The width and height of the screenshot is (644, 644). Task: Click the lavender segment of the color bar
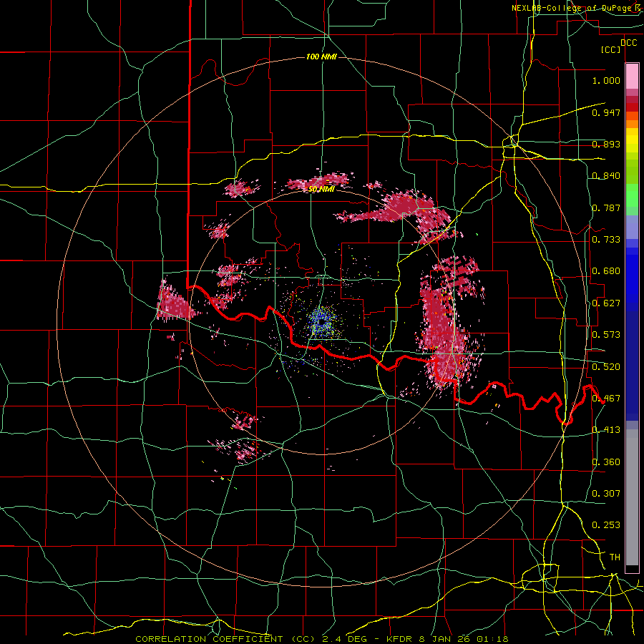click(x=632, y=227)
